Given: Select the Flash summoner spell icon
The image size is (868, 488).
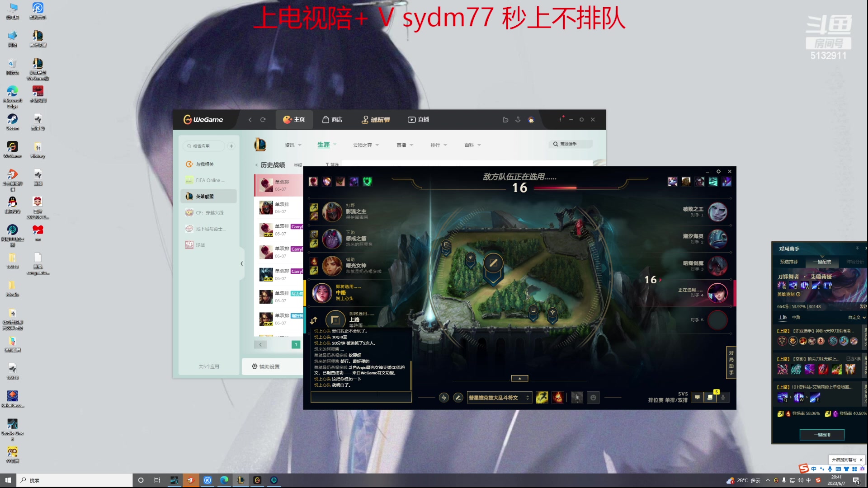Looking at the screenshot, I should point(542,398).
